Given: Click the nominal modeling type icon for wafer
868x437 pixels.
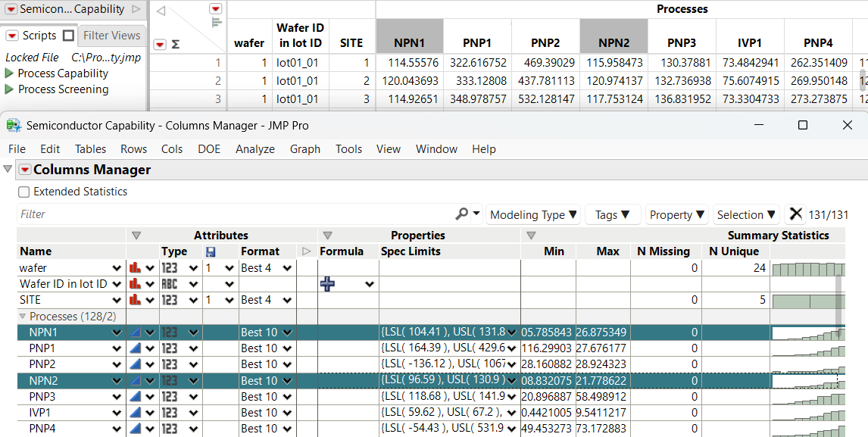Looking at the screenshot, I should (x=137, y=267).
